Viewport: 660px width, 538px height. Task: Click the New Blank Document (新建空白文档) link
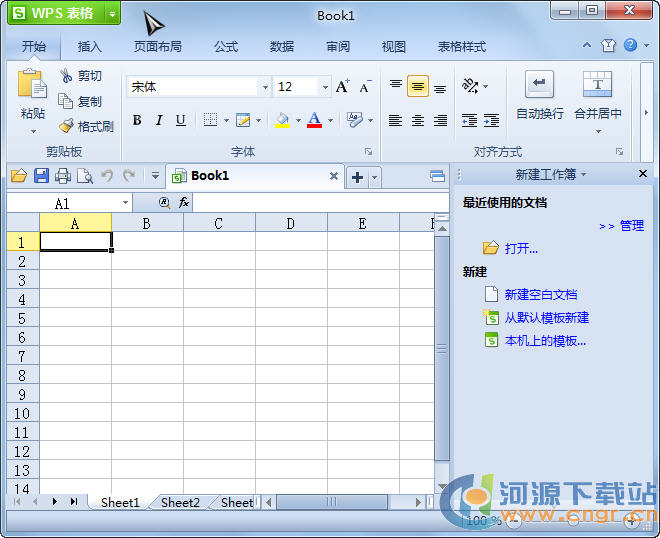tap(540, 294)
